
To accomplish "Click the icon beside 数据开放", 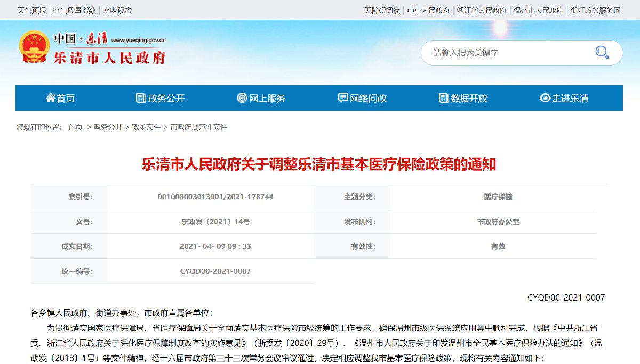I will coord(444,98).
